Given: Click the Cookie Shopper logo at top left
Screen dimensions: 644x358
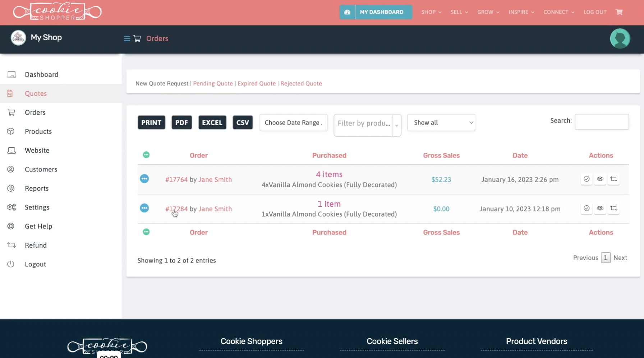Looking at the screenshot, I should coord(57,12).
